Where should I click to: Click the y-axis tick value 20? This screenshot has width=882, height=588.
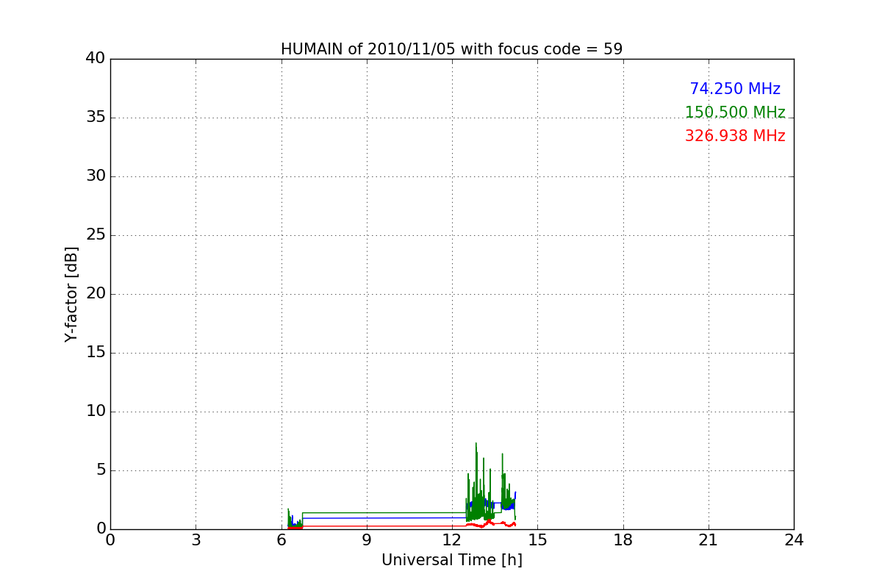[x=96, y=294]
